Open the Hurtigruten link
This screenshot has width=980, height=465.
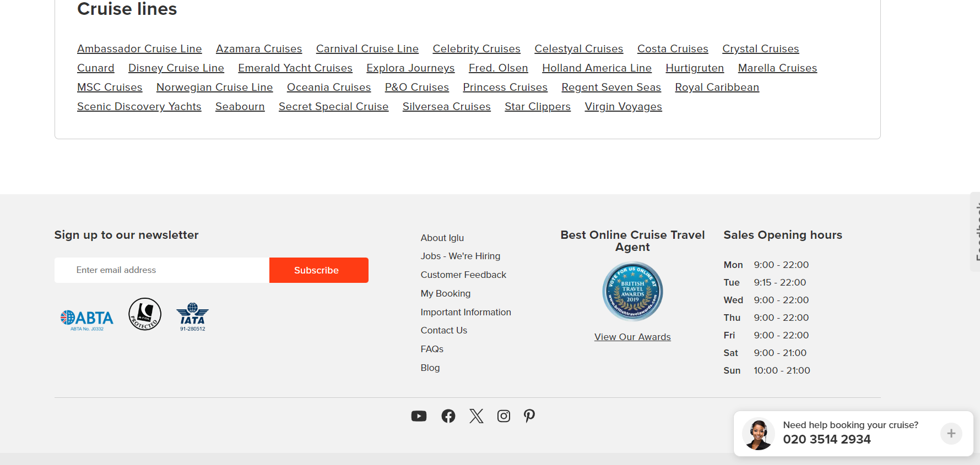(695, 68)
